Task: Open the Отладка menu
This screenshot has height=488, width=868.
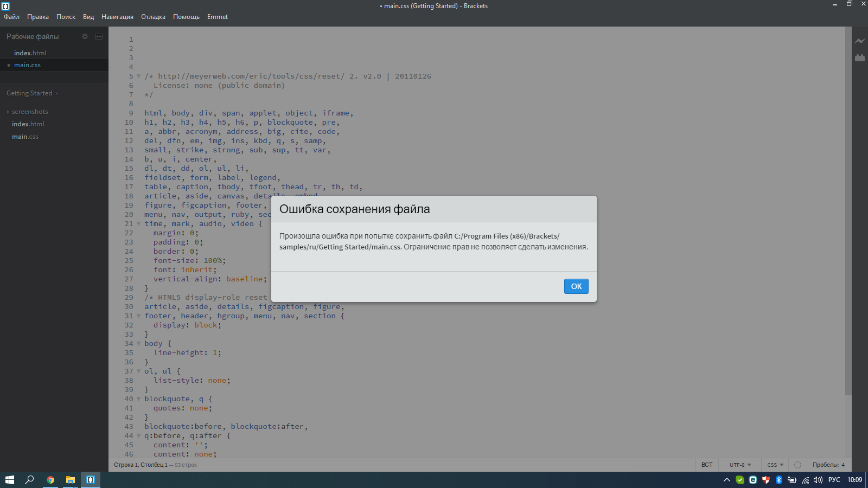Action: 154,17
